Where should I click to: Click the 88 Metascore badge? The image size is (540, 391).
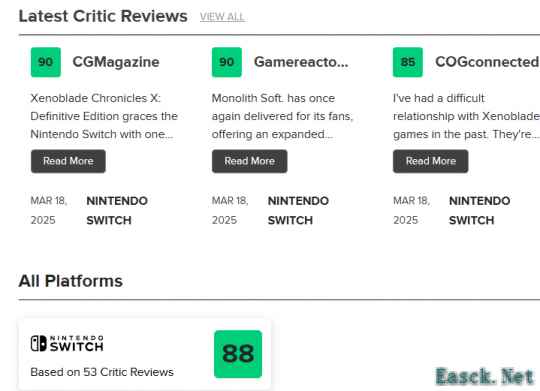click(238, 354)
